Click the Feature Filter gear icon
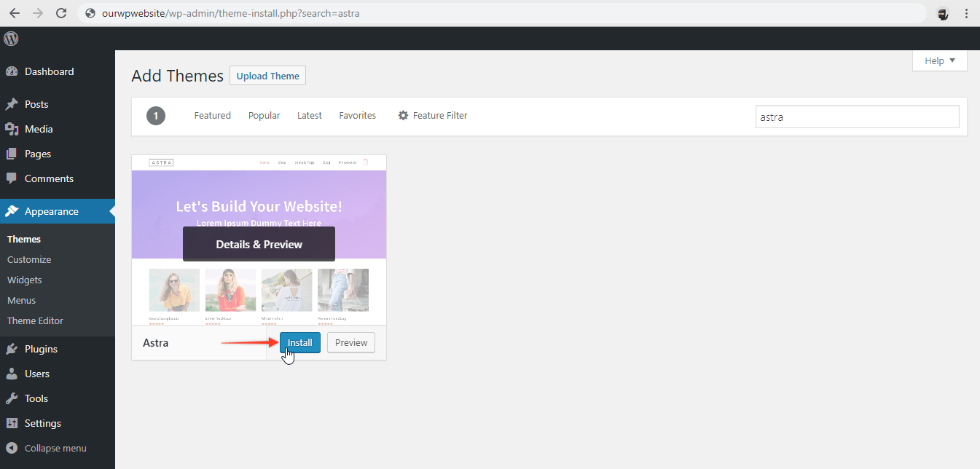980x469 pixels. (403, 116)
